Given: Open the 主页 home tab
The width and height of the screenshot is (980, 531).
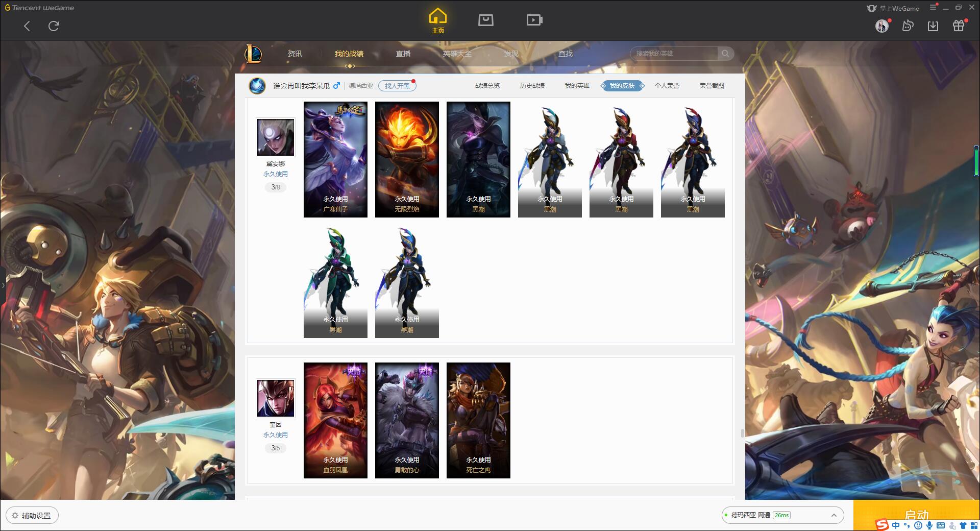Looking at the screenshot, I should pos(438,21).
